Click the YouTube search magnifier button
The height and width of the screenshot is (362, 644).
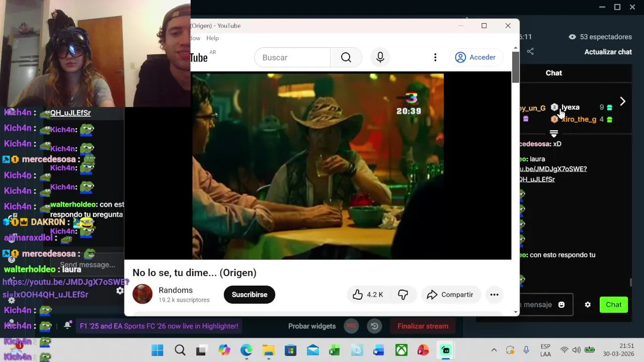[346, 57]
